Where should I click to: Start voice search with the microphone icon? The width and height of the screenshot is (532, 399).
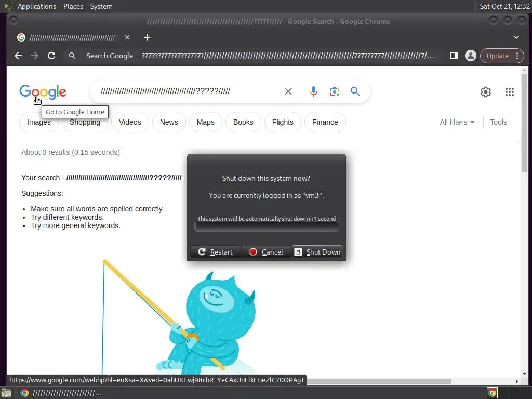[314, 91]
